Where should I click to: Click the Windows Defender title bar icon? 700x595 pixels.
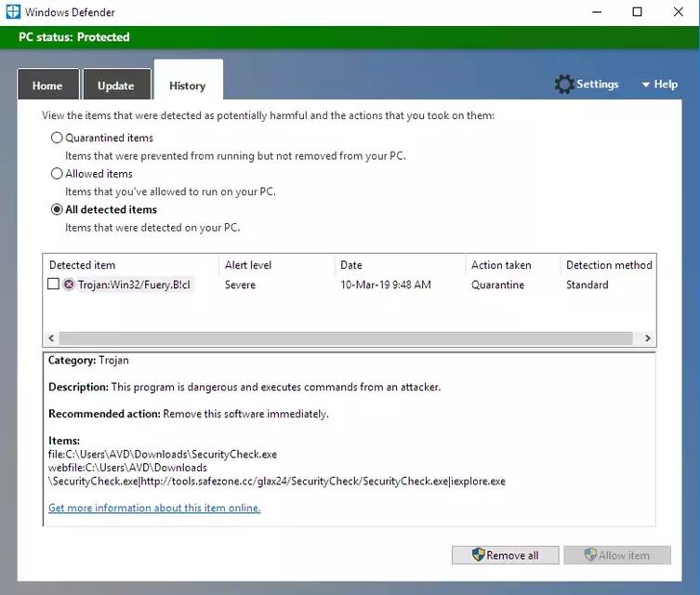13,11
